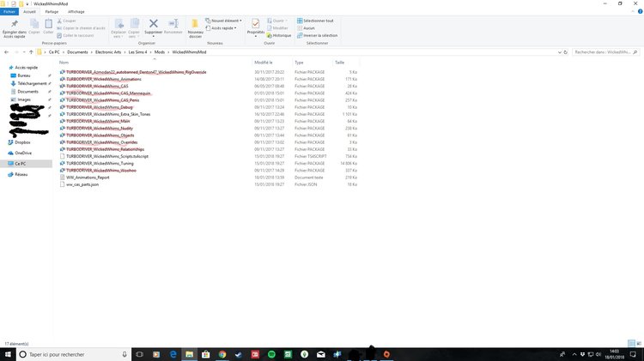Show hidden tray icons chevron
The height and width of the screenshot is (361, 644).
click(574, 354)
